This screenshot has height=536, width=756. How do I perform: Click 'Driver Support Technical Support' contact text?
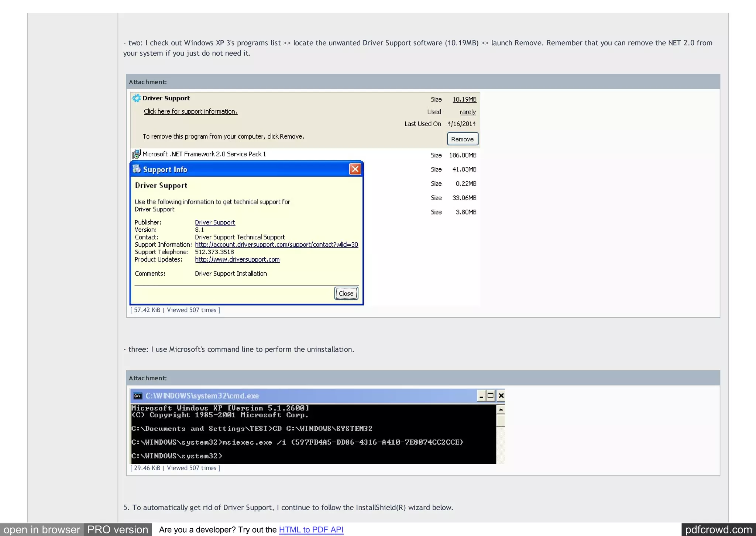240,237
